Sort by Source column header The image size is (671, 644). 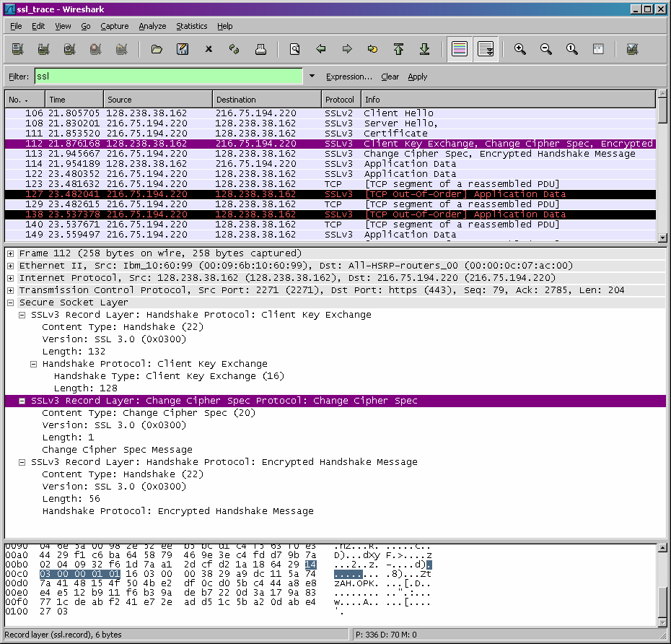coord(158,100)
